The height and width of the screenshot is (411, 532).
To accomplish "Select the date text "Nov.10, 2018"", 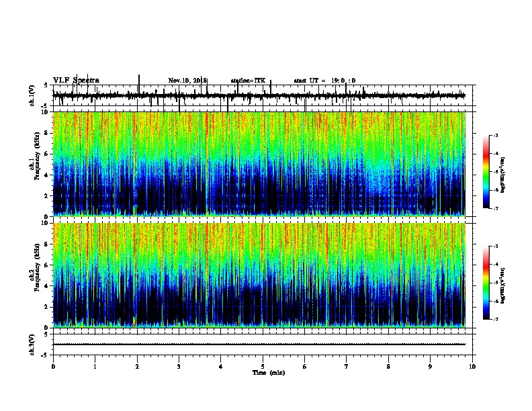I will click(187, 81).
